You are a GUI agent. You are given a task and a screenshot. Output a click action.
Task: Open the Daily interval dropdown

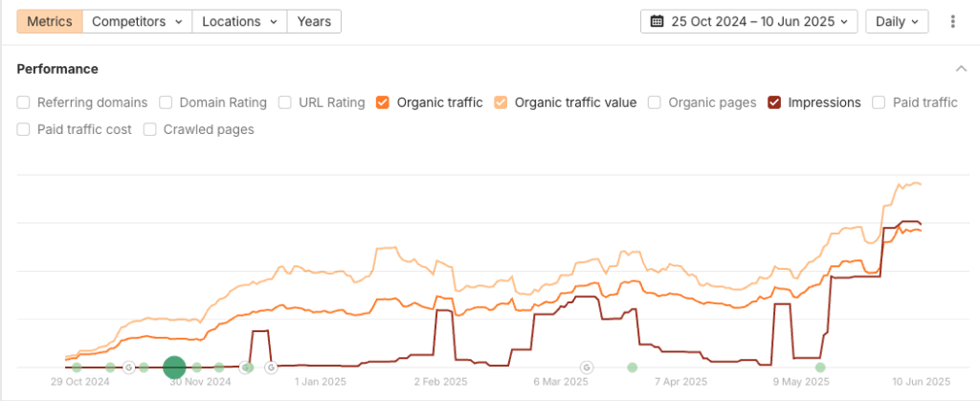tap(897, 21)
